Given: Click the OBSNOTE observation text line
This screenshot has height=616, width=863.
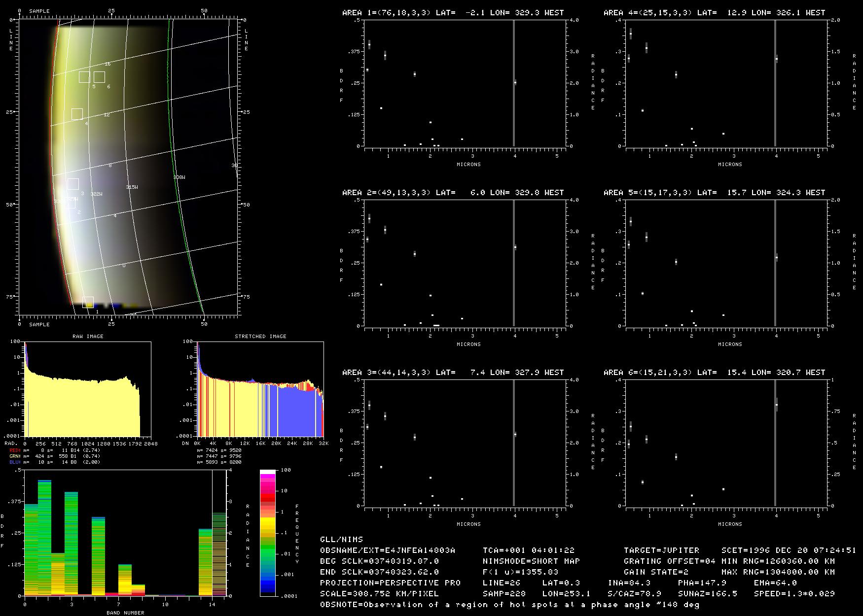Looking at the screenshot, I should [509, 605].
